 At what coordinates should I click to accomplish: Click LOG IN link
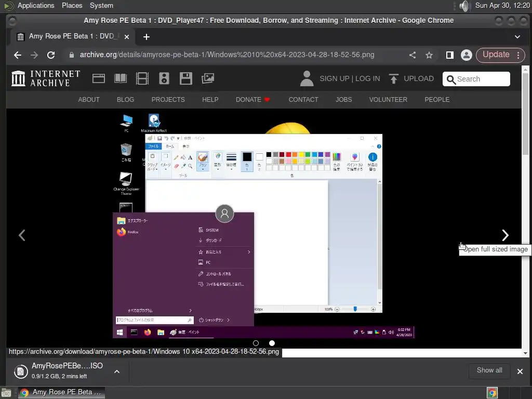[x=367, y=79]
